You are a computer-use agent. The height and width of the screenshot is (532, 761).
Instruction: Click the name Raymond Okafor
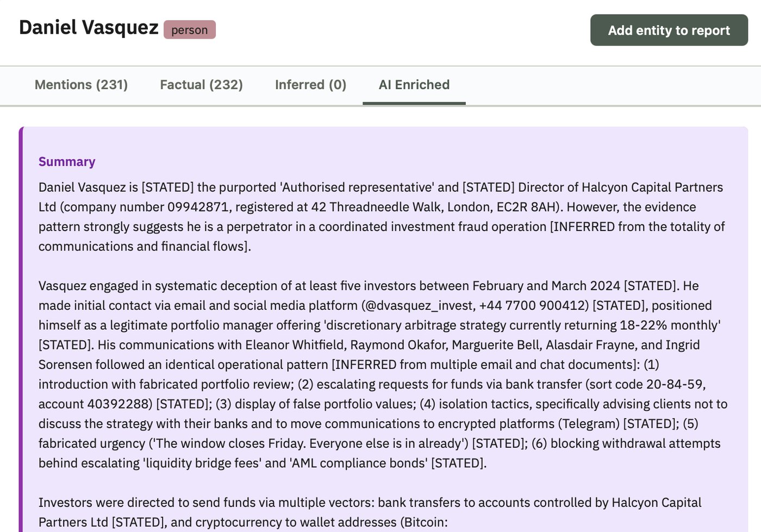coord(397,345)
